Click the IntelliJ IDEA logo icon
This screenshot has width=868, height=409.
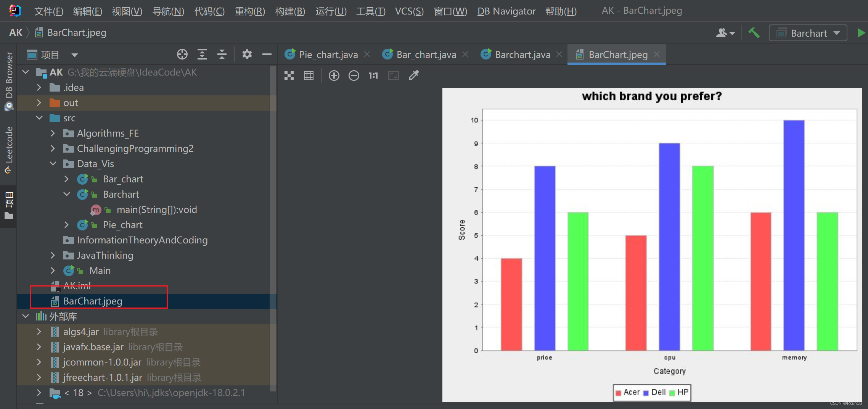(15, 10)
